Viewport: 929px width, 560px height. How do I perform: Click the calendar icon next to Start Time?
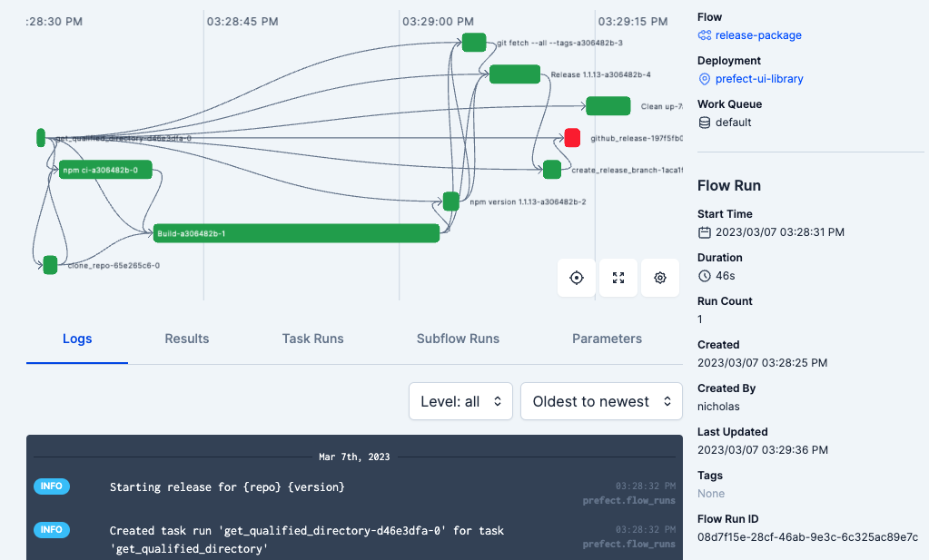[x=705, y=232]
